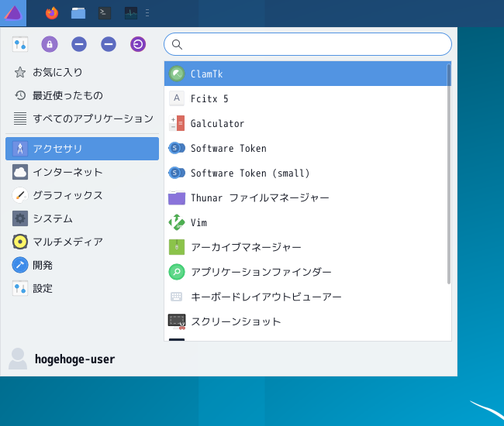Viewport: 504px width, 426px height.
Task: Click the ClamTk application icon
Action: pos(177,74)
